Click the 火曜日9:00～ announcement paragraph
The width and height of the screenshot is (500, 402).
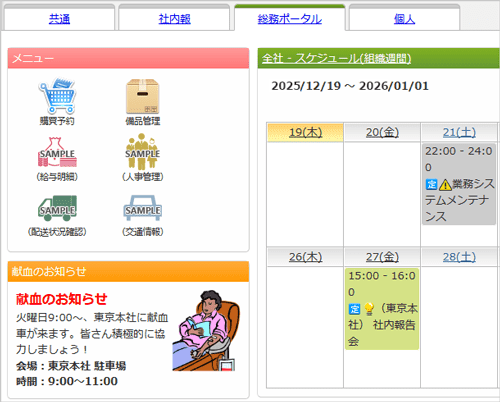[92, 333]
